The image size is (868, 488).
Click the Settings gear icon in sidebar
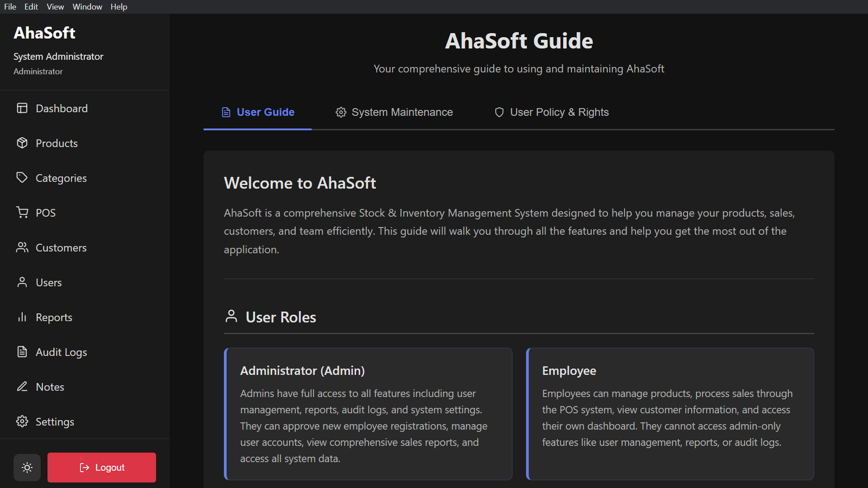22,422
